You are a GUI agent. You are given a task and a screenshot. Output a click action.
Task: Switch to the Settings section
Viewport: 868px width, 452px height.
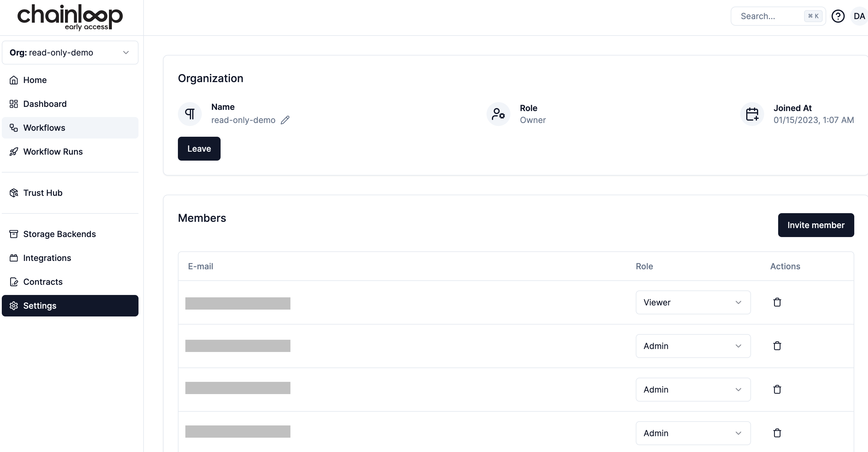[x=39, y=305]
